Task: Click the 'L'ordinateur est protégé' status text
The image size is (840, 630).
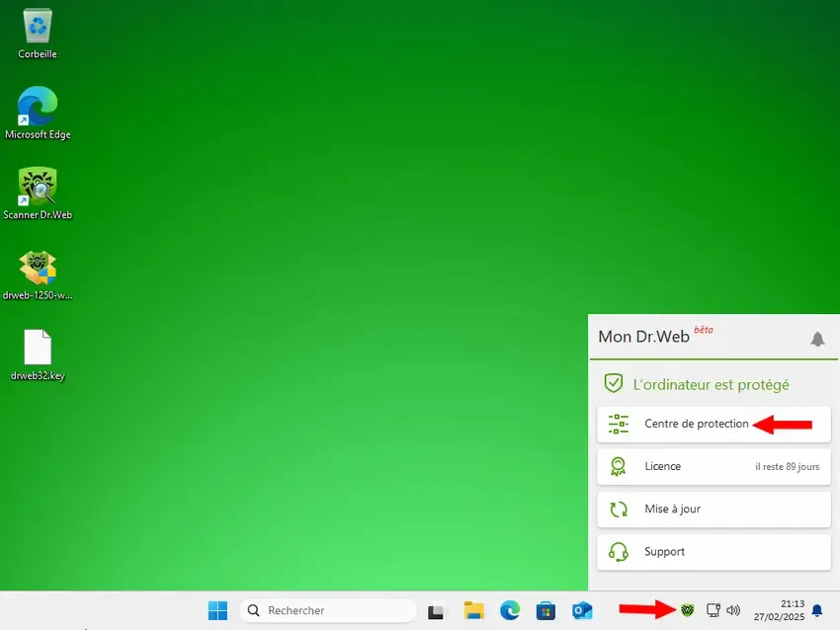Action: pyautogui.click(x=711, y=385)
